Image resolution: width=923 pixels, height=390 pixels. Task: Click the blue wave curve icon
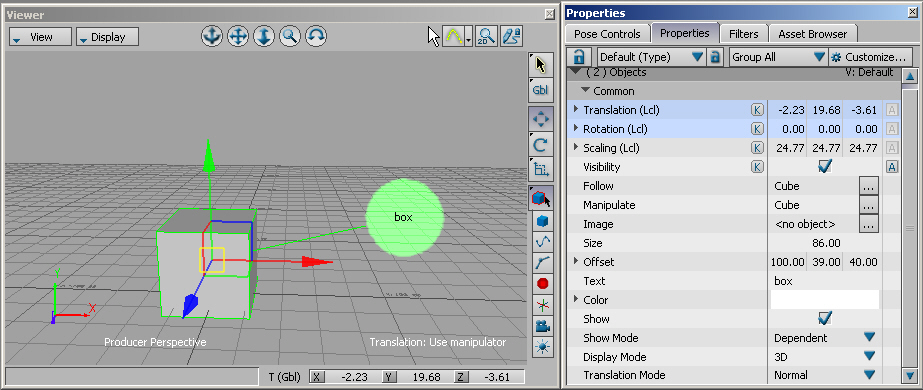(542, 241)
